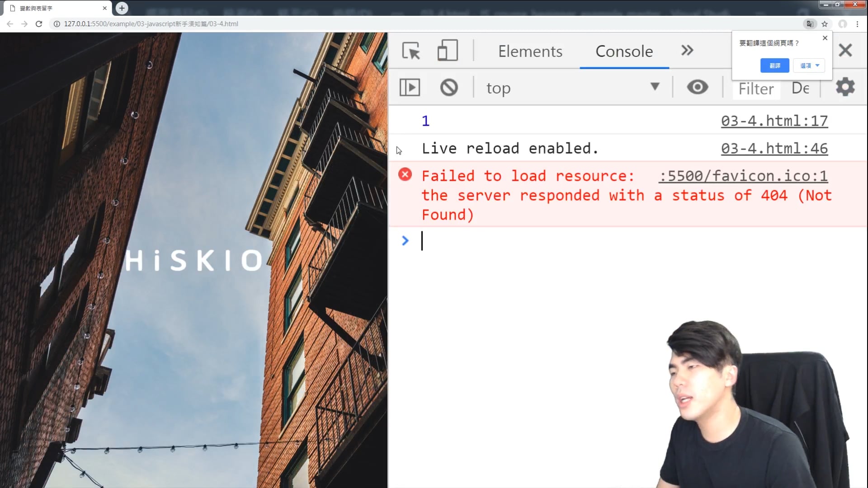The height and width of the screenshot is (488, 868).
Task: Click the console Filter input field
Action: coord(756,89)
